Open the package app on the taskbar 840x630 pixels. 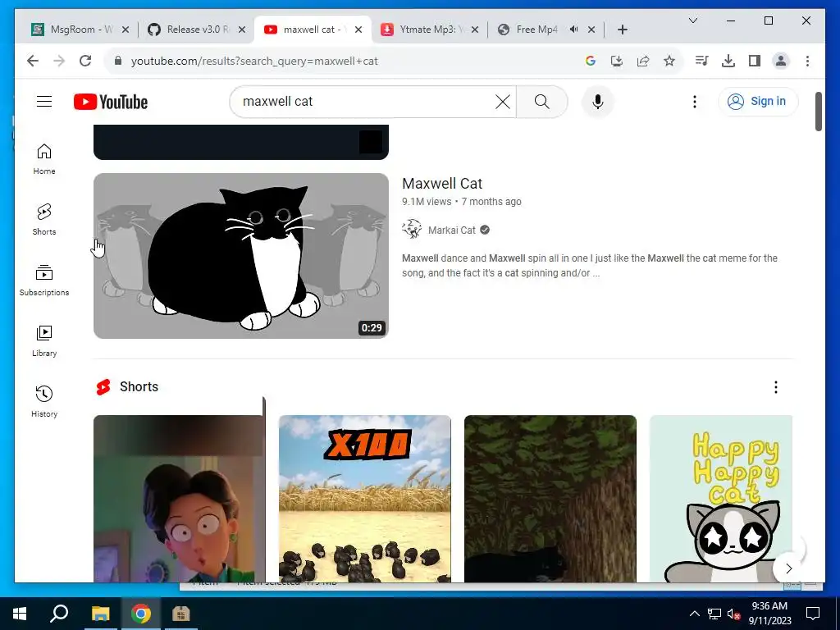pyautogui.click(x=181, y=614)
